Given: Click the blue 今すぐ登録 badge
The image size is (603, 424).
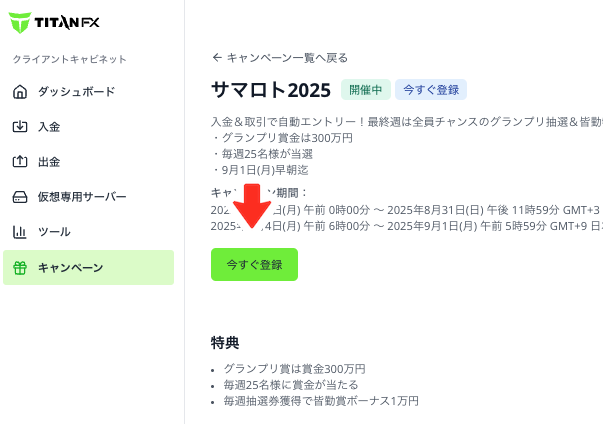Looking at the screenshot, I should (x=431, y=90).
